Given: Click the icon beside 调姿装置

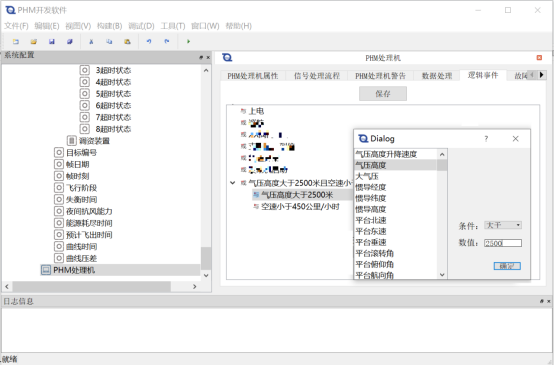Looking at the screenshot, I should [72, 141].
